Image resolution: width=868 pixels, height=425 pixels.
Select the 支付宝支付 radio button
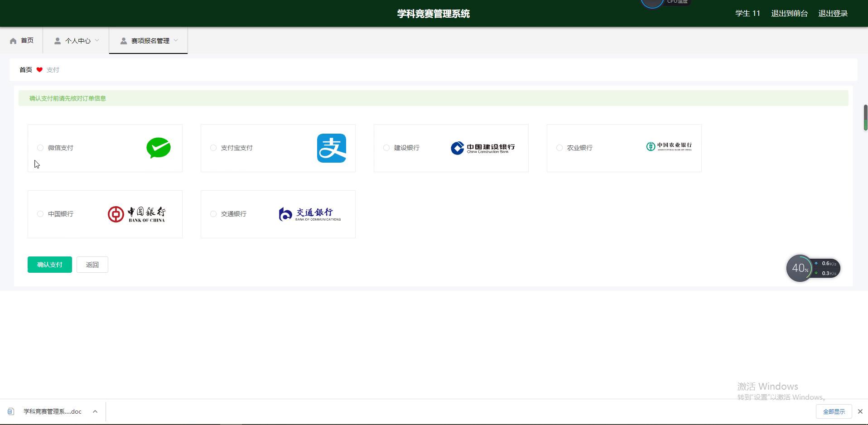(213, 148)
